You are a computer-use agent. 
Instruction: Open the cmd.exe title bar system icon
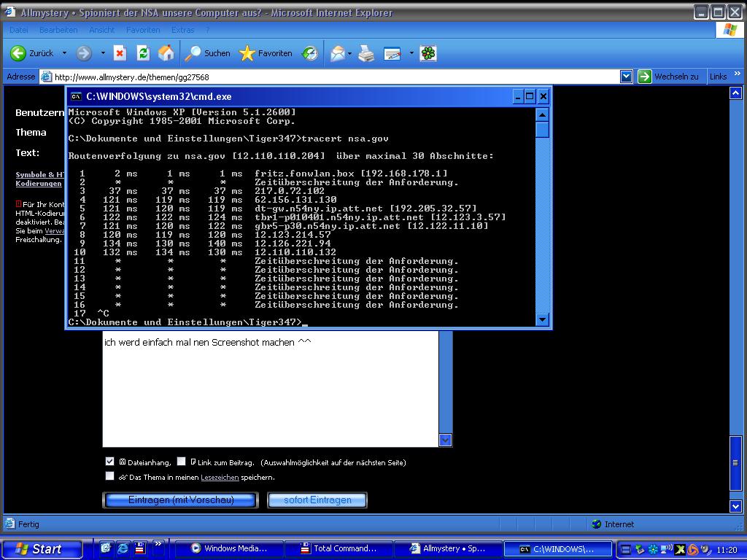pos(76,97)
